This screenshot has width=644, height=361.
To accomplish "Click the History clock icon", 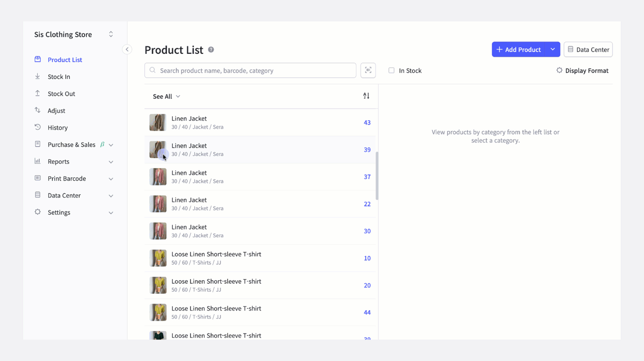I will [37, 127].
